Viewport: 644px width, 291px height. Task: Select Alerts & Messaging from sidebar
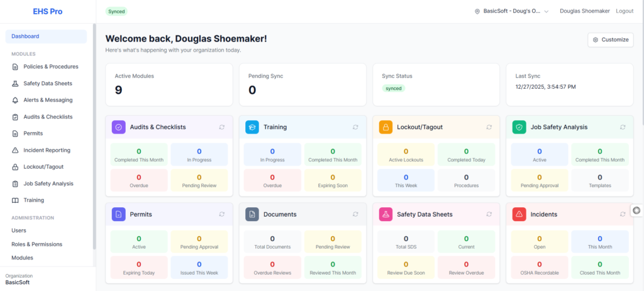[x=48, y=100]
